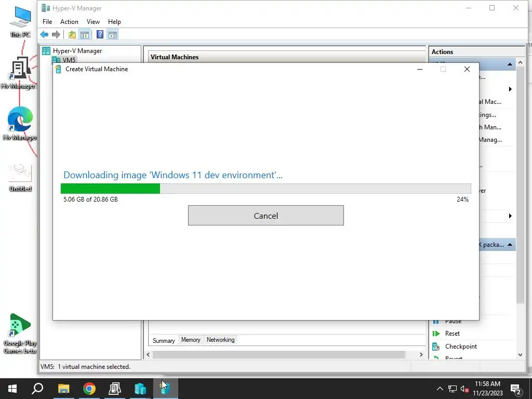The height and width of the screenshot is (399, 532).
Task: Open File Explorer from taskbar
Action: (x=63, y=389)
